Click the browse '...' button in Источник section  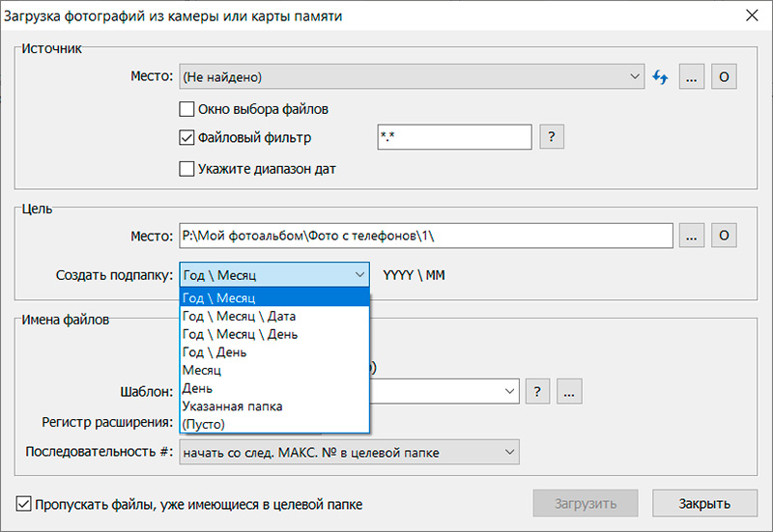691,76
